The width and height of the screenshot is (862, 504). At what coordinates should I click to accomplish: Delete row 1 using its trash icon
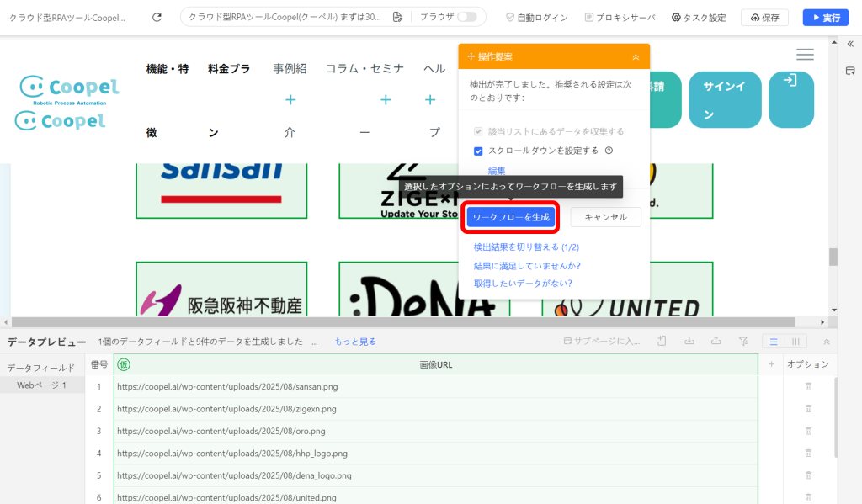[808, 386]
